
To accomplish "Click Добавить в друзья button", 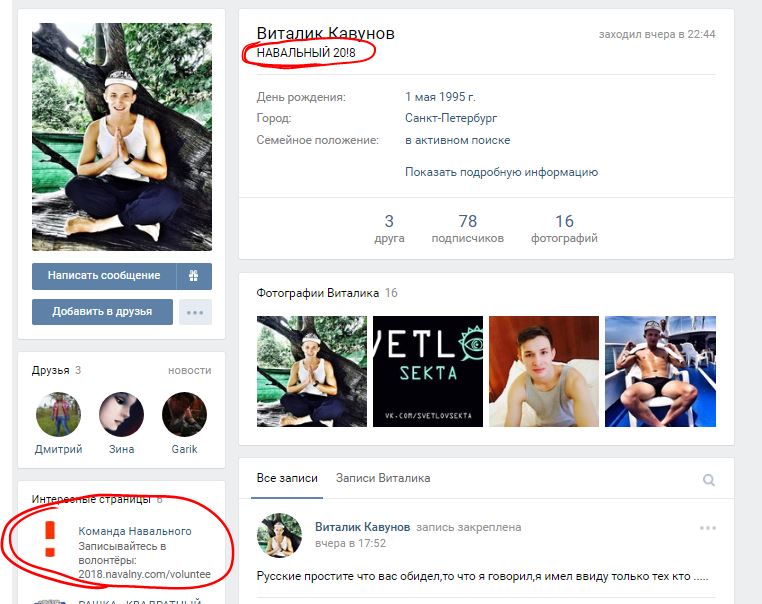I will pos(102,312).
